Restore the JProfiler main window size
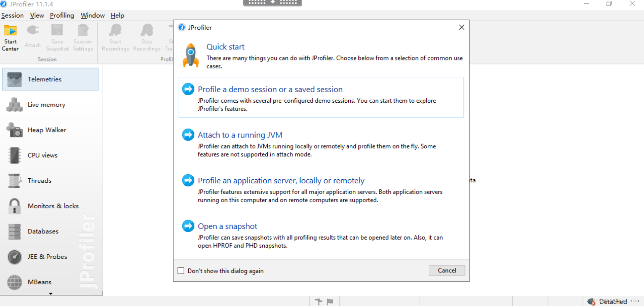 [x=609, y=4]
